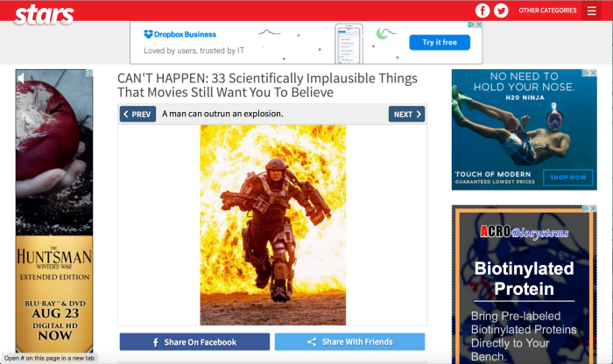This screenshot has height=364, width=613.
Task: Click the Stars logo
Action: [x=44, y=12]
